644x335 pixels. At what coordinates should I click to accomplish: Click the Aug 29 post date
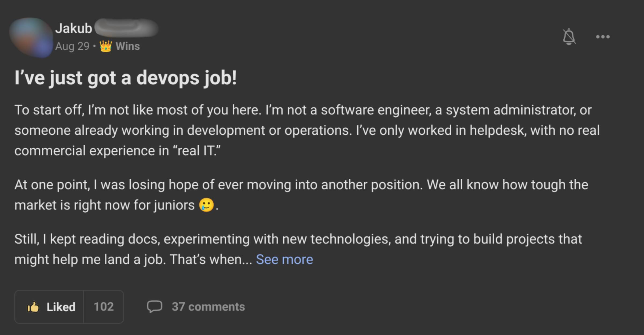click(72, 46)
